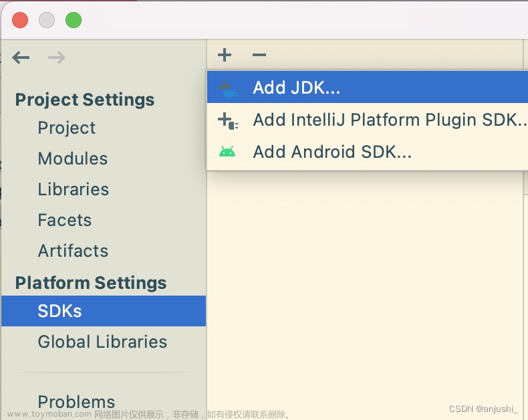The width and height of the screenshot is (528, 420).
Task: Choose Add Android SDK... menu entry
Action: click(x=368, y=152)
